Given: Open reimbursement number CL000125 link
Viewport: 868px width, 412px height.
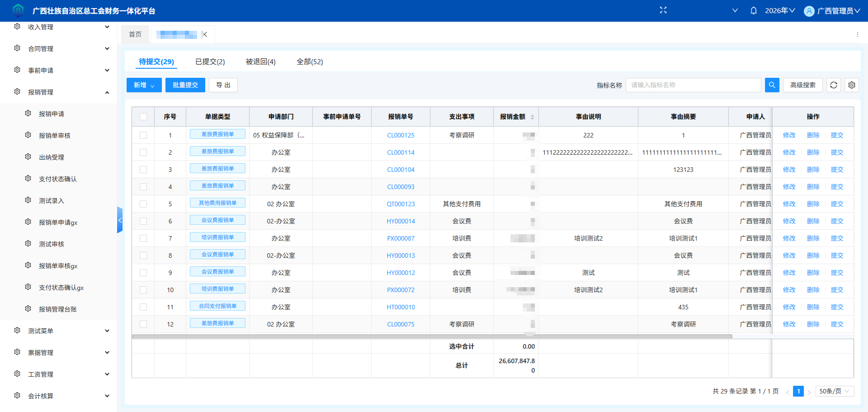Looking at the screenshot, I should (401, 135).
